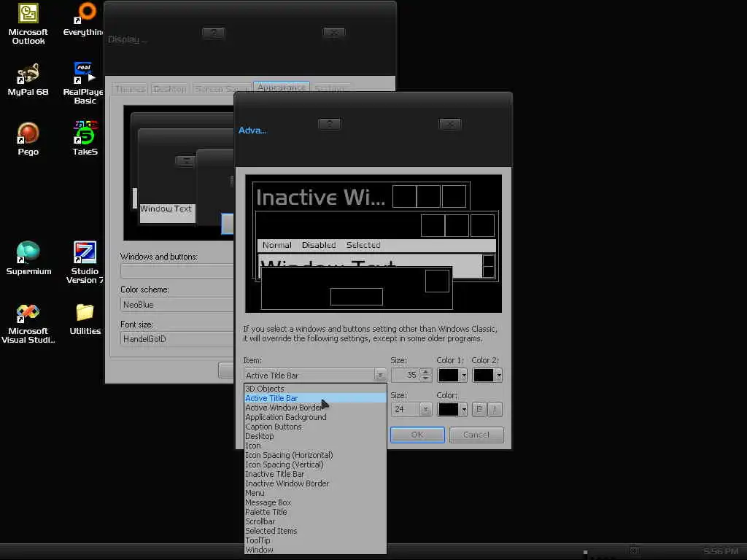
Task: Open the Microsoft Outlook desktop icon
Action: point(28,24)
